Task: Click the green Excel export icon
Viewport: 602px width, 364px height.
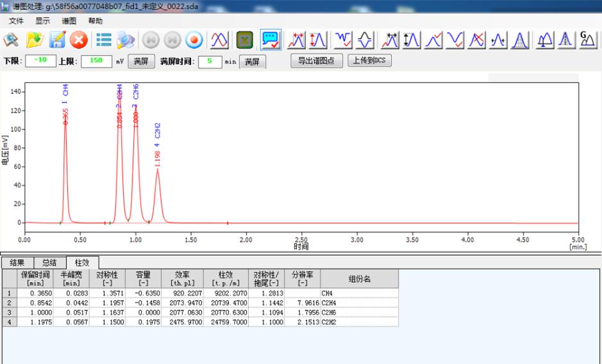Action: pyautogui.click(x=244, y=40)
